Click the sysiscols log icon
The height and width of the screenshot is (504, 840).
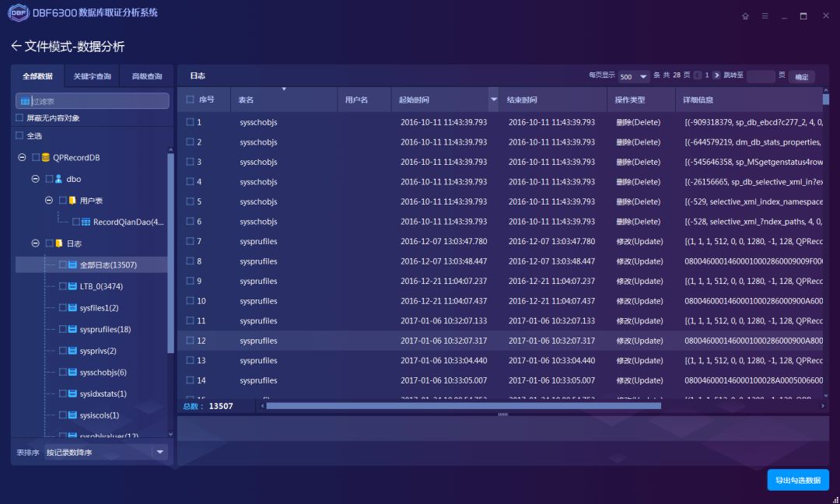pos(72,415)
